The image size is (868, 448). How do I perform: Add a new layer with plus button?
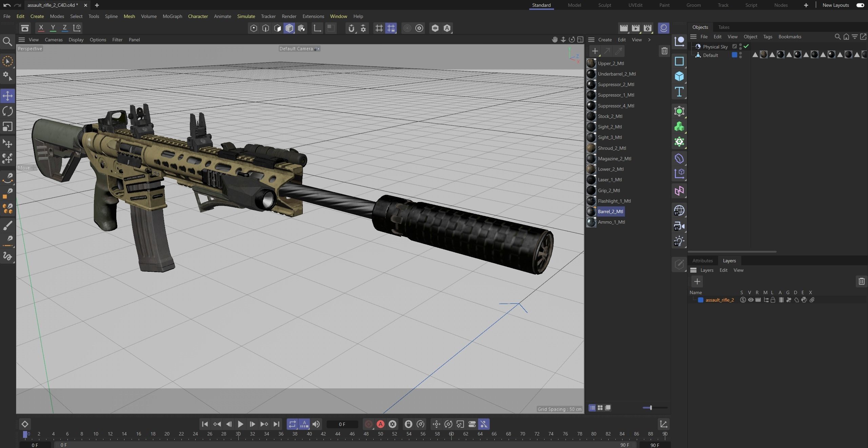697,281
